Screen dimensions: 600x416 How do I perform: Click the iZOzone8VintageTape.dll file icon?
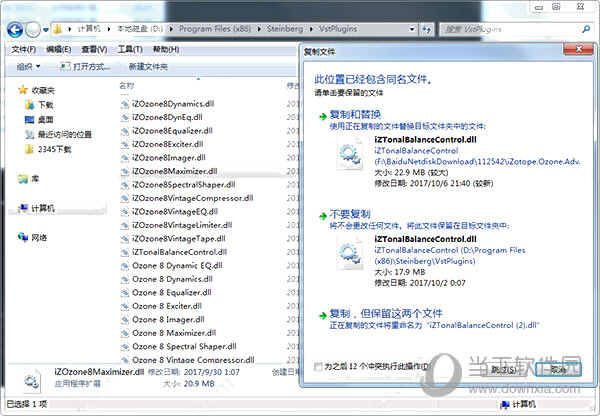[125, 239]
